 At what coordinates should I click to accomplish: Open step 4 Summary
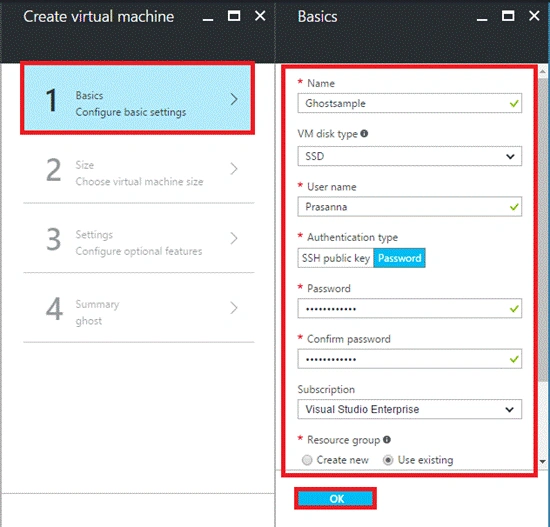(x=139, y=308)
